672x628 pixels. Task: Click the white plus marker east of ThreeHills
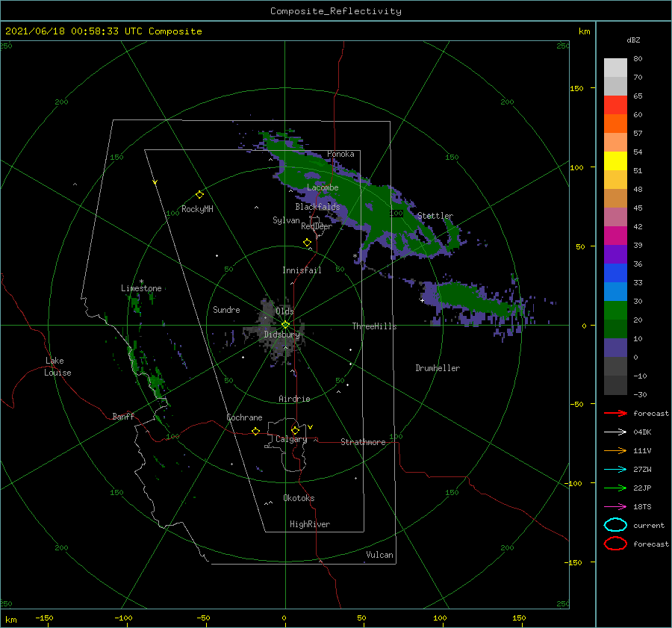click(422, 300)
